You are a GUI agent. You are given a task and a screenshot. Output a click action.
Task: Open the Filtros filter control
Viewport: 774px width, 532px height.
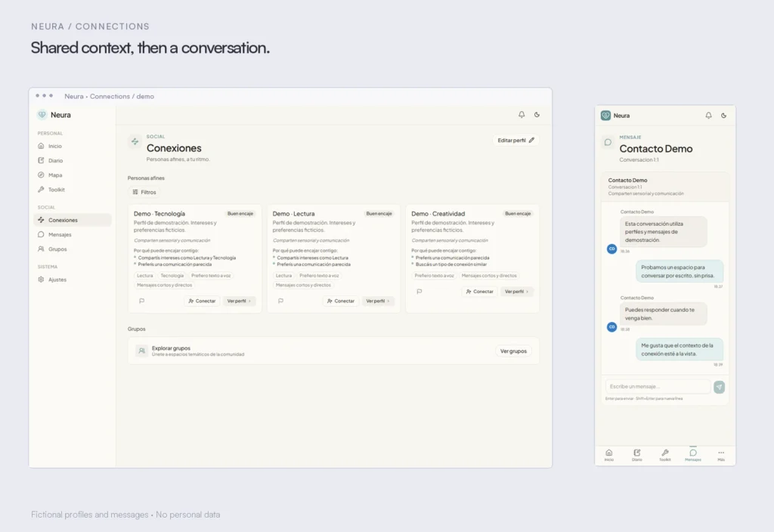click(x=144, y=192)
